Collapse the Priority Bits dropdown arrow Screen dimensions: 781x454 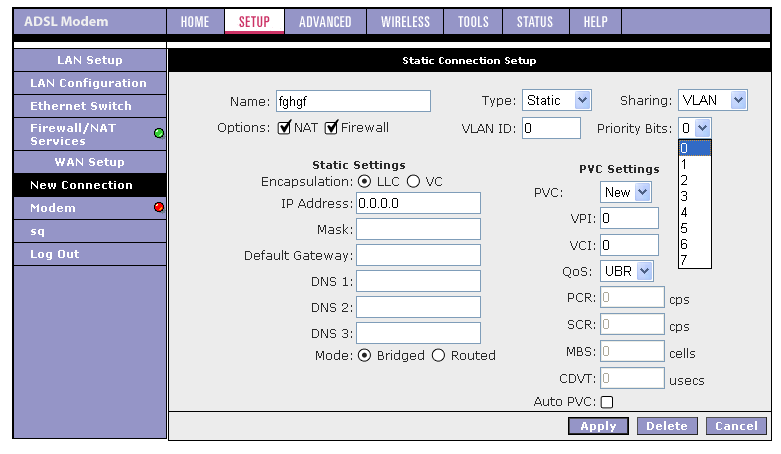click(702, 128)
